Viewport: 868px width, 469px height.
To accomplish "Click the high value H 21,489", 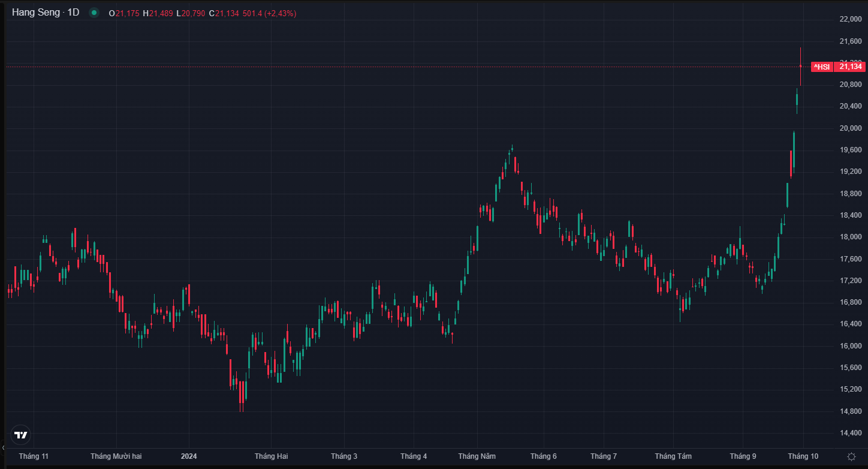I will coord(158,13).
